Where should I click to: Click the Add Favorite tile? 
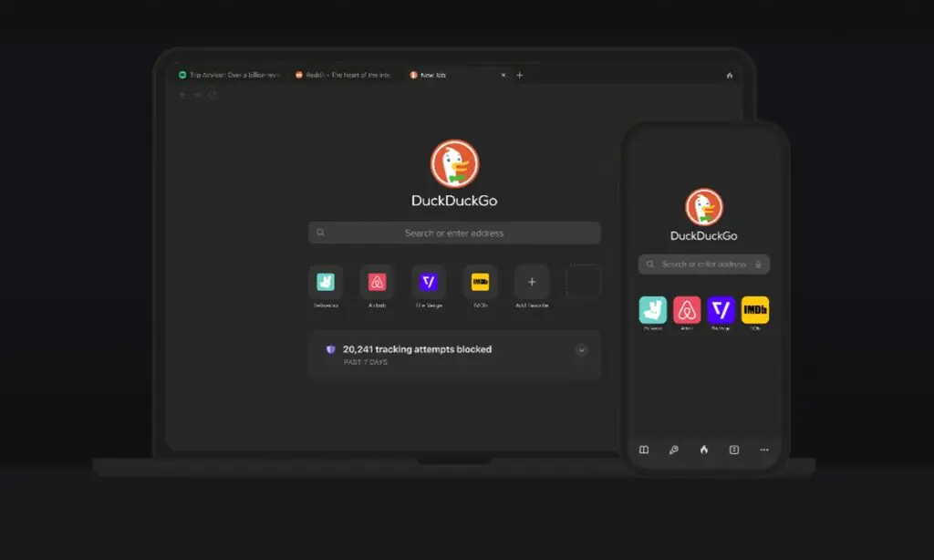[530, 282]
